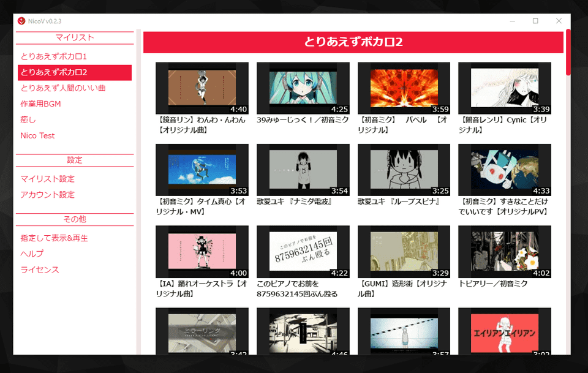Open the 作業用BGM mylist
This screenshot has width=588, height=373.
point(40,104)
